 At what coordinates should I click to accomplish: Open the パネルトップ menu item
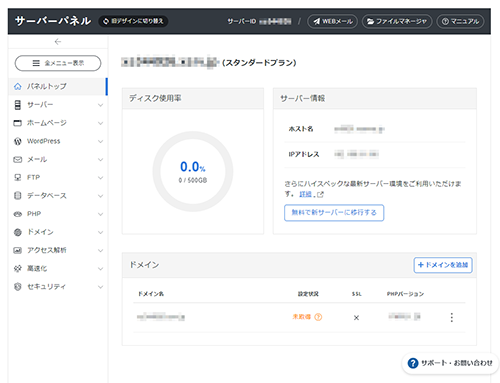coord(57,86)
